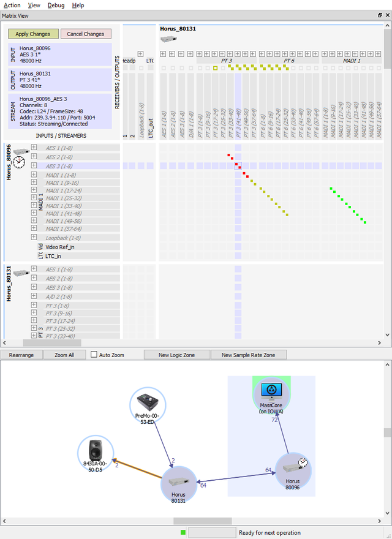This screenshot has width=392, height=539.
Task: Expand Horus_80096 MADI 1 (1-8) input row
Action: point(34,175)
